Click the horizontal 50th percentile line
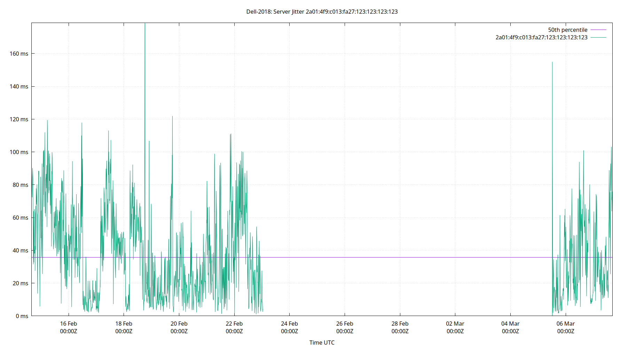 tap(383, 256)
